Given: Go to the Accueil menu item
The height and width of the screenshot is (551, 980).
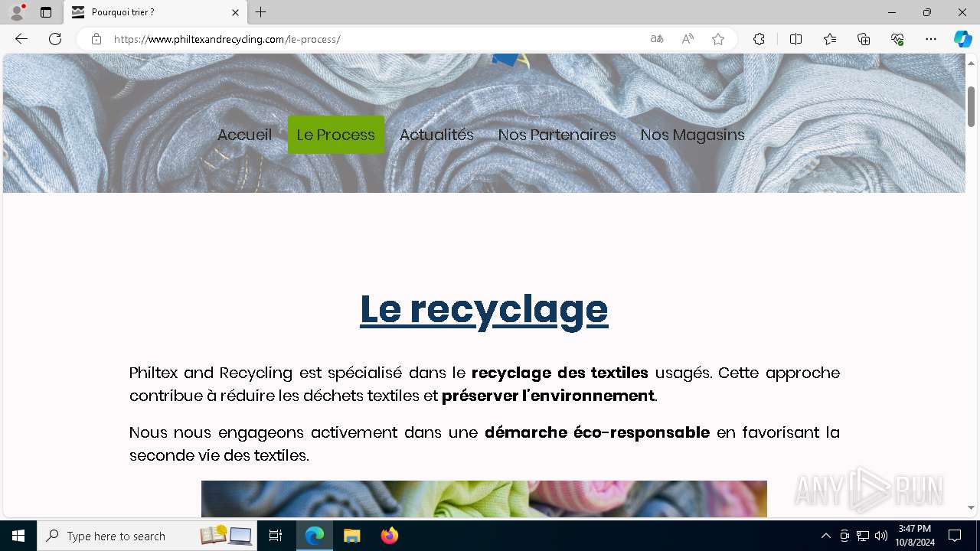Looking at the screenshot, I should tap(244, 135).
